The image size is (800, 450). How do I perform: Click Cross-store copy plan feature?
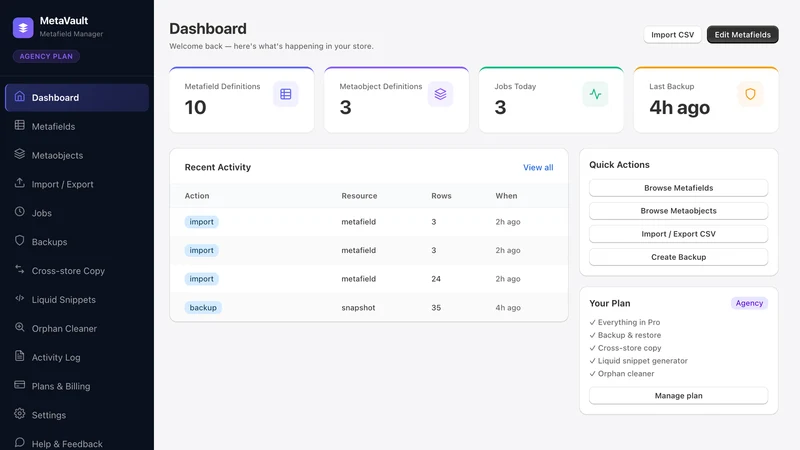(626, 348)
